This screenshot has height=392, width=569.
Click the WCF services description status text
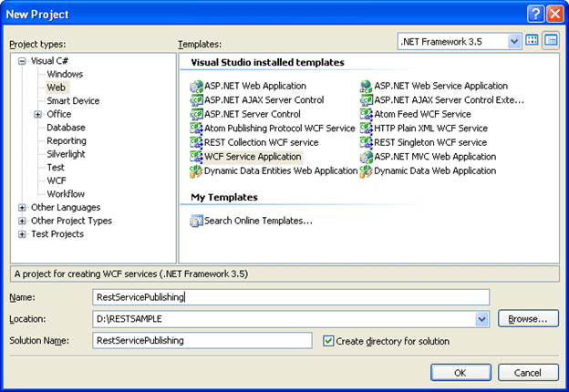click(x=131, y=273)
